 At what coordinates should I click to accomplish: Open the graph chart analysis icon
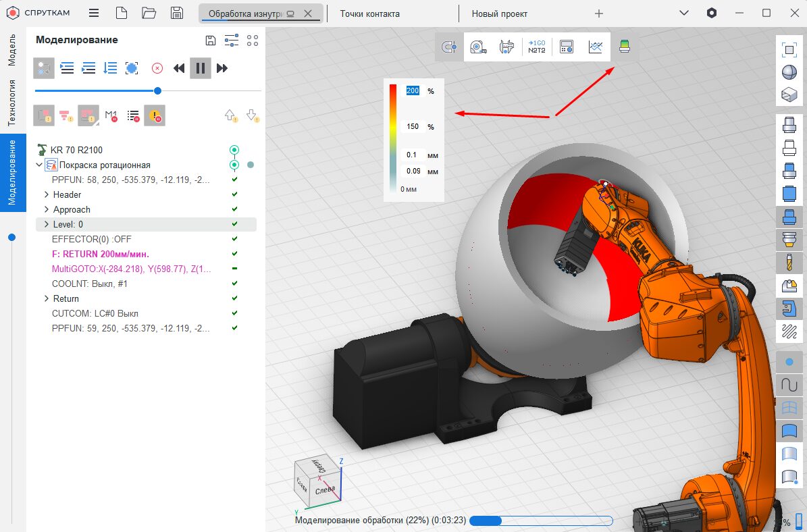[x=596, y=47]
